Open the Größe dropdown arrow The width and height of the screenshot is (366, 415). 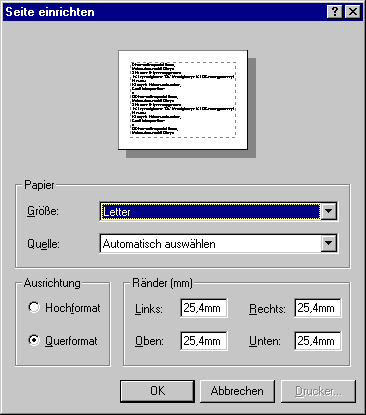328,211
